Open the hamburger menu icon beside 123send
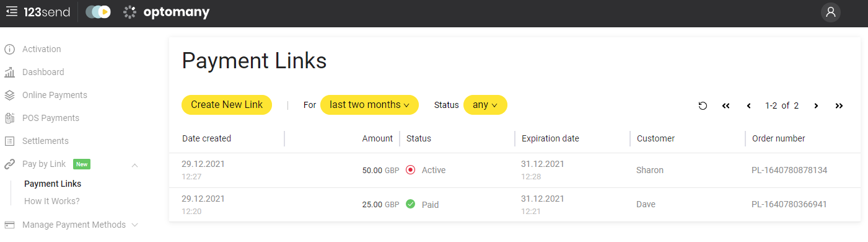This screenshot has width=868, height=242. [11, 11]
